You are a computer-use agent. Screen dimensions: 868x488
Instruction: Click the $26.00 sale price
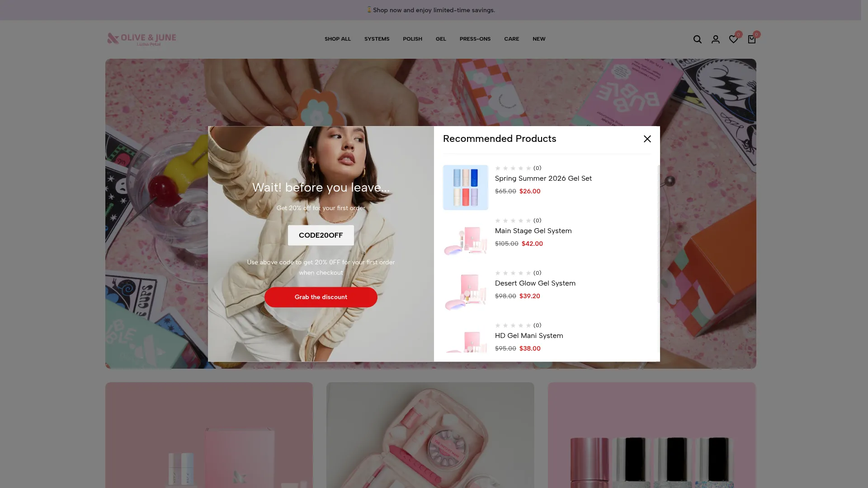530,191
